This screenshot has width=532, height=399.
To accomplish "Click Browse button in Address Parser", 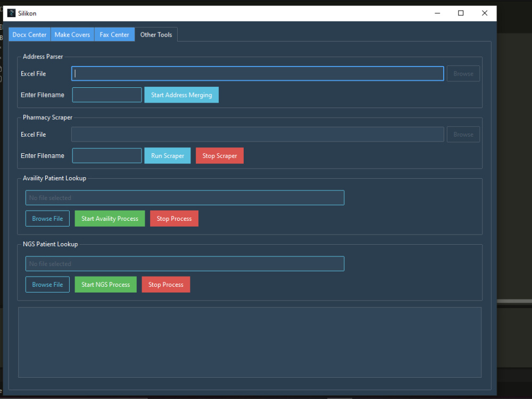I will (463, 73).
